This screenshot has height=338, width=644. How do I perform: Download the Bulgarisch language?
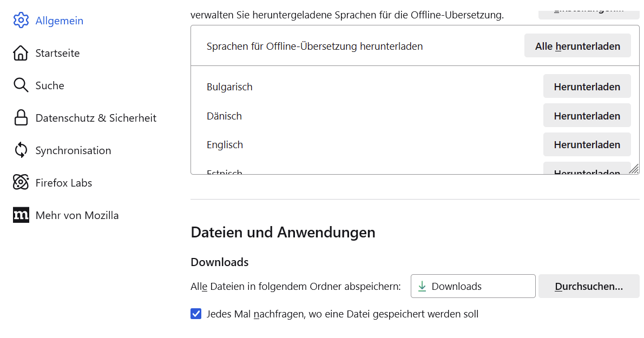pos(587,87)
